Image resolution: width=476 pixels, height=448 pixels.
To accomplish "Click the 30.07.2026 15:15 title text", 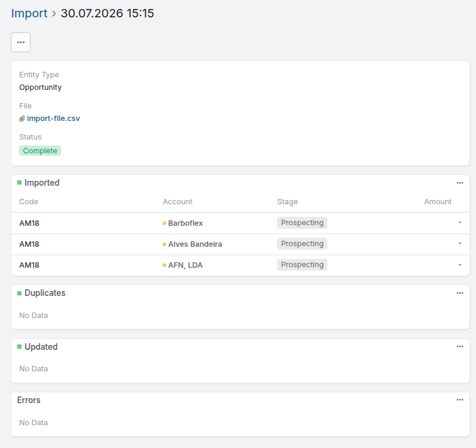I will (x=107, y=13).
